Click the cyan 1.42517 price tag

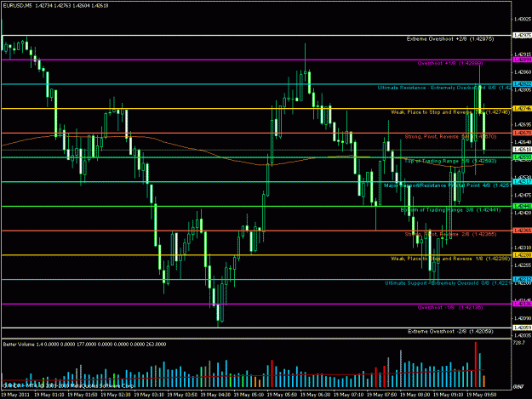pos(522,182)
